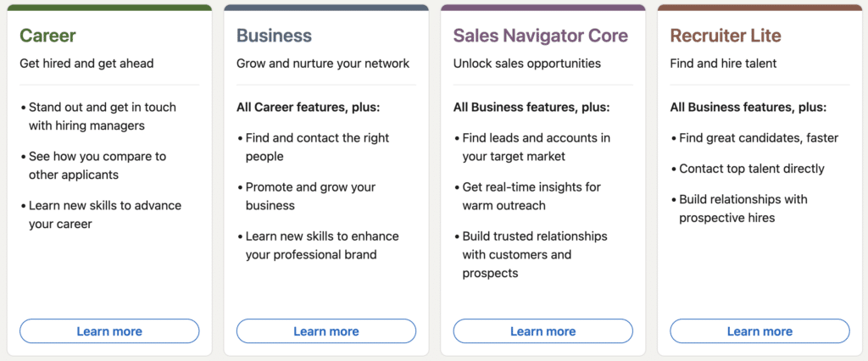Click the green bar atop the Career card
Screen dimensions: 868x361
109,8
